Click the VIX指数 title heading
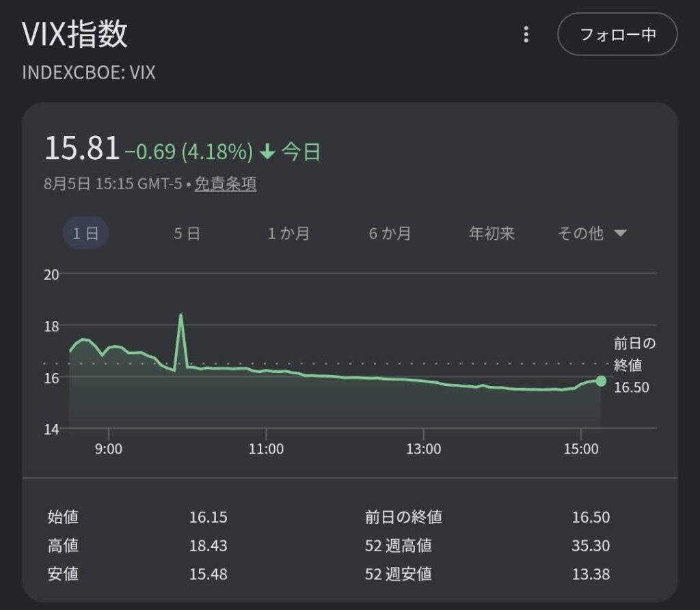 (x=75, y=34)
